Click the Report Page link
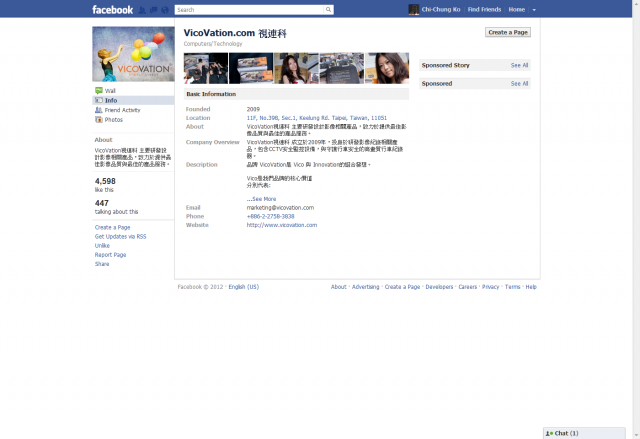The image size is (640, 439). coord(110,255)
